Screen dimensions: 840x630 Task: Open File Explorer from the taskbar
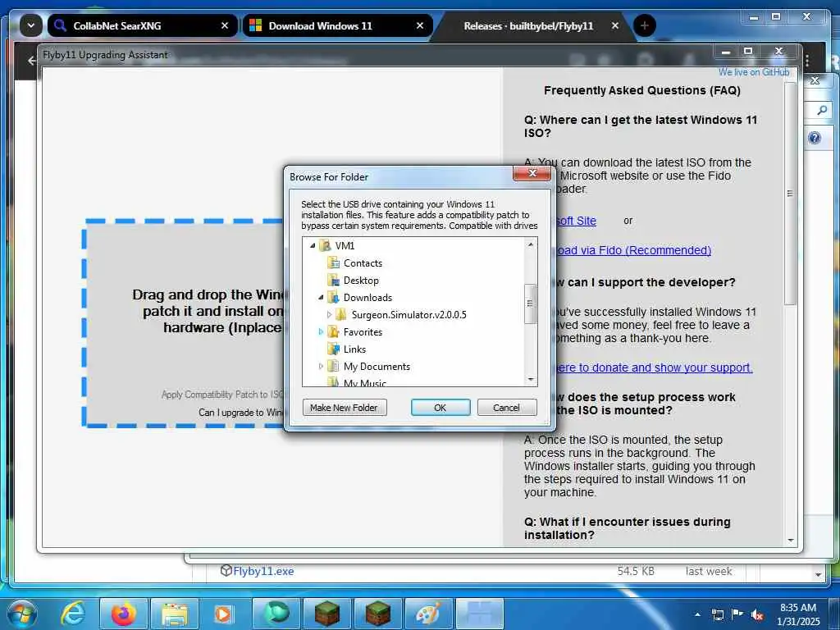[x=176, y=614]
